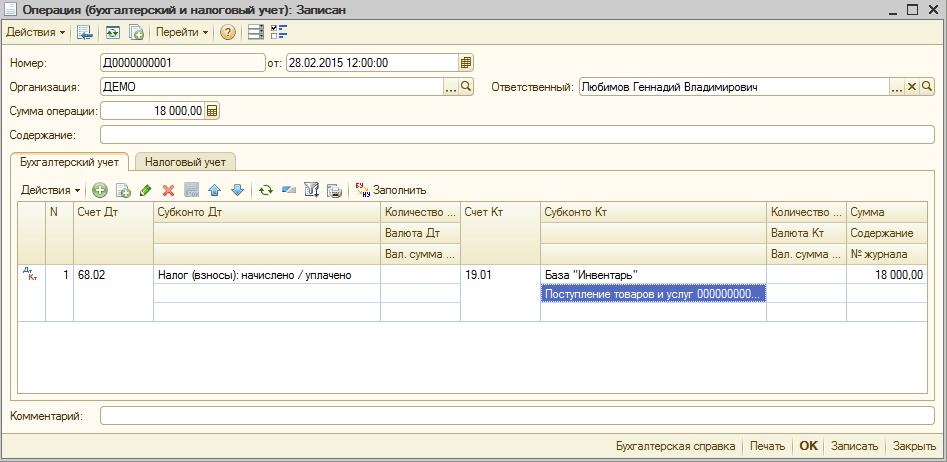Click the Заполнить button

coord(390,190)
